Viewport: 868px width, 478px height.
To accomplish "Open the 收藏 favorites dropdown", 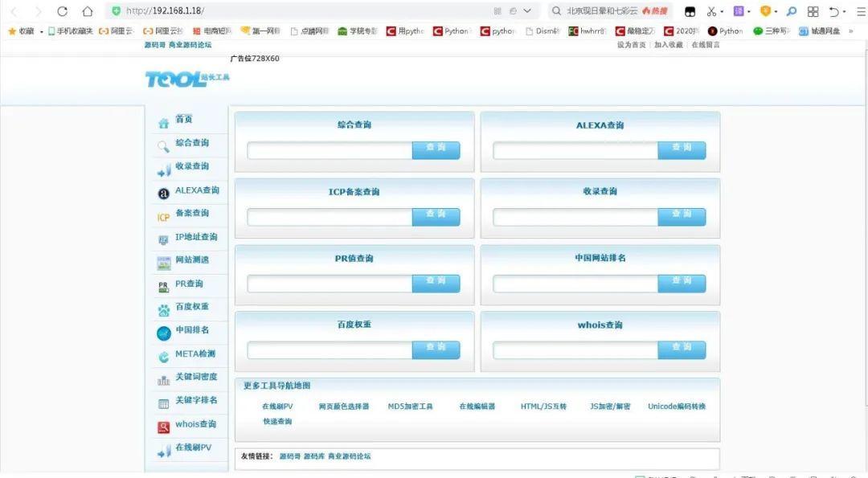I will (x=26, y=31).
